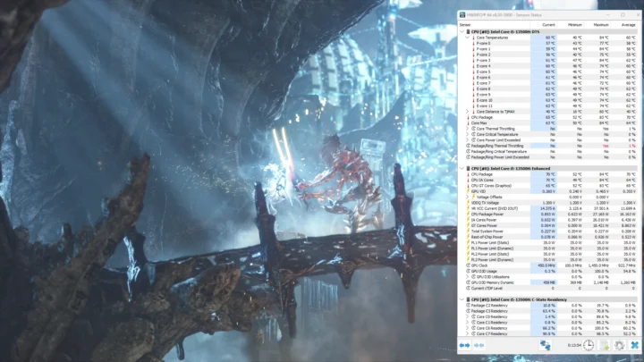
Task: Click the clock icon beside GPU Clock row
Action: [x=468, y=265]
